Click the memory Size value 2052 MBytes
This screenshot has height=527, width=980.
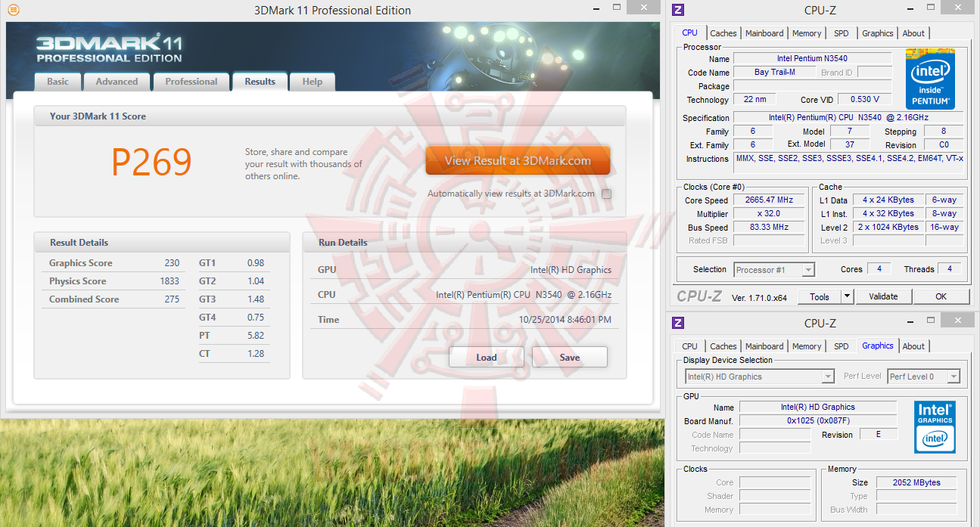point(916,482)
